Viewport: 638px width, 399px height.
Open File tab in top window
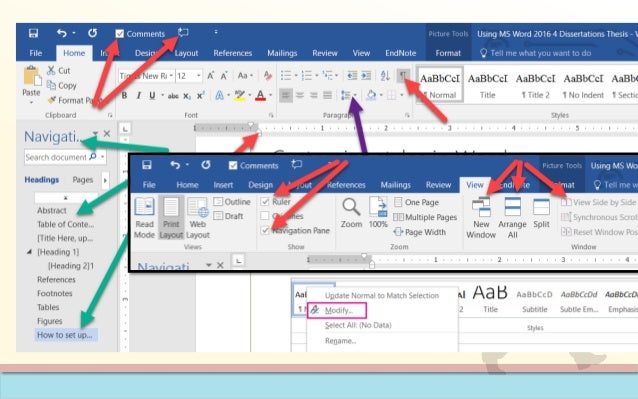click(35, 53)
